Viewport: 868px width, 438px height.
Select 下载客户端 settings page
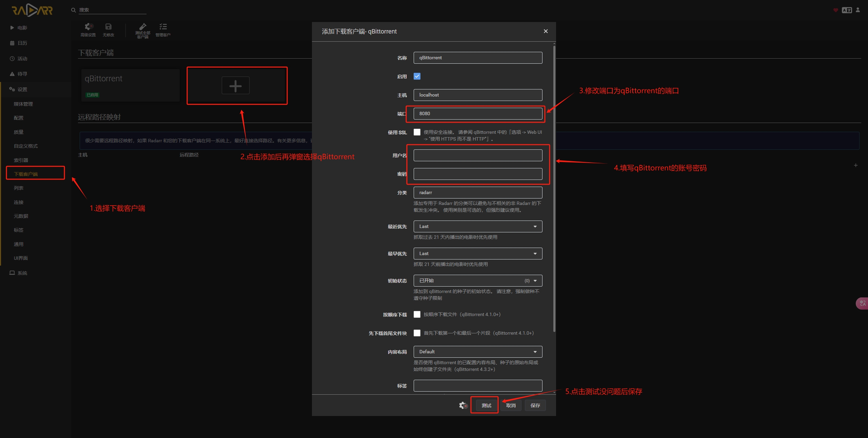(x=26, y=174)
